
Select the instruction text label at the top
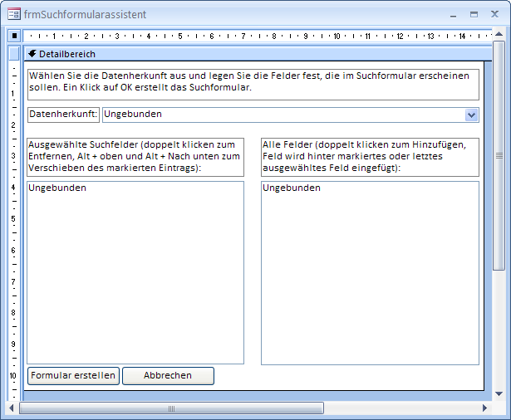[x=253, y=84]
